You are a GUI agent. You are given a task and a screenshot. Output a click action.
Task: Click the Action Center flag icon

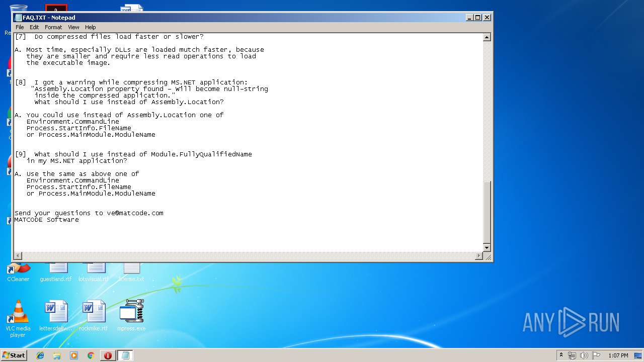point(596,355)
